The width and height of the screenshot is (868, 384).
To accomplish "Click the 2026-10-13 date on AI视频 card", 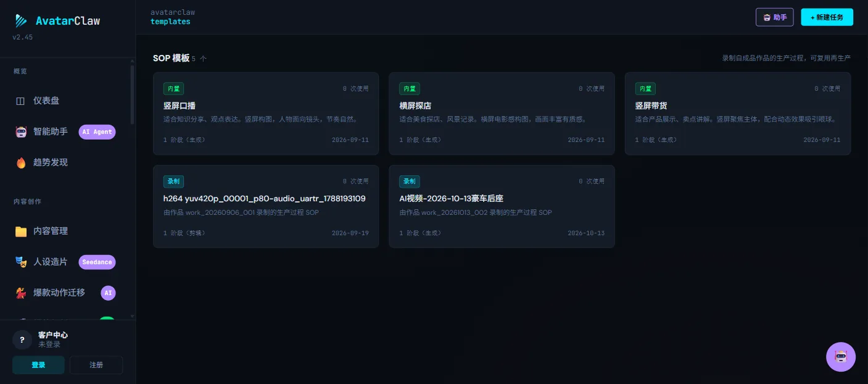I will pos(586,233).
